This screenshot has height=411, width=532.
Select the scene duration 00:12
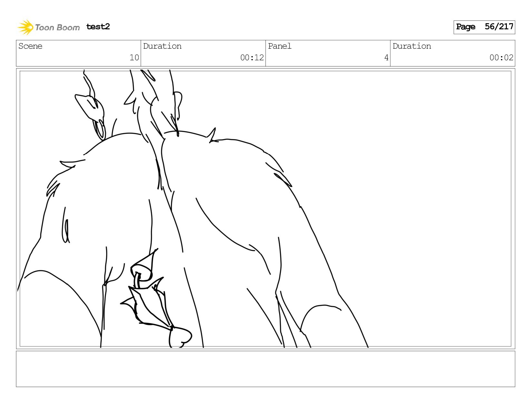click(252, 57)
